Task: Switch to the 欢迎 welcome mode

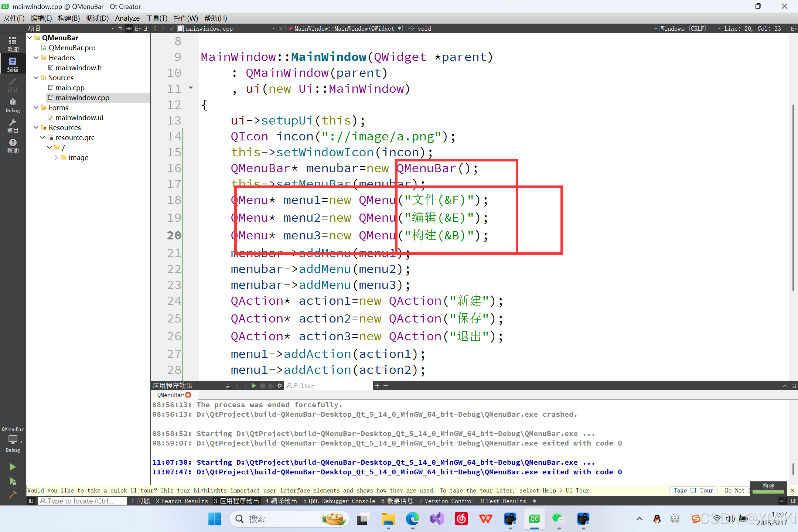Action: (x=13, y=44)
